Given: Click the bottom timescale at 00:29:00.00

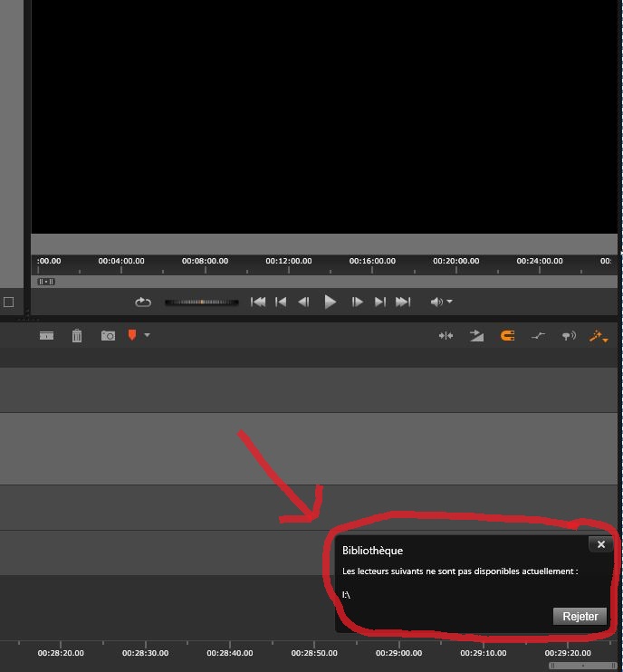Looking at the screenshot, I should pos(399,653).
